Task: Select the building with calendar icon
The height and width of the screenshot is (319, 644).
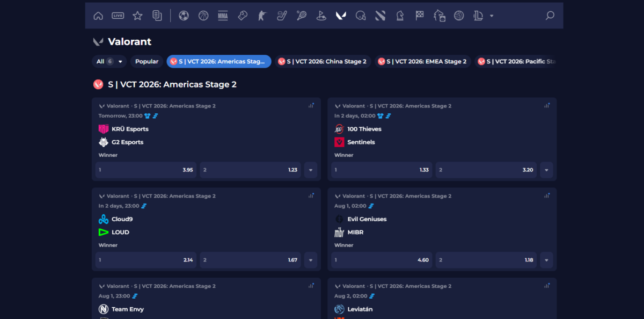Action: 439,16
